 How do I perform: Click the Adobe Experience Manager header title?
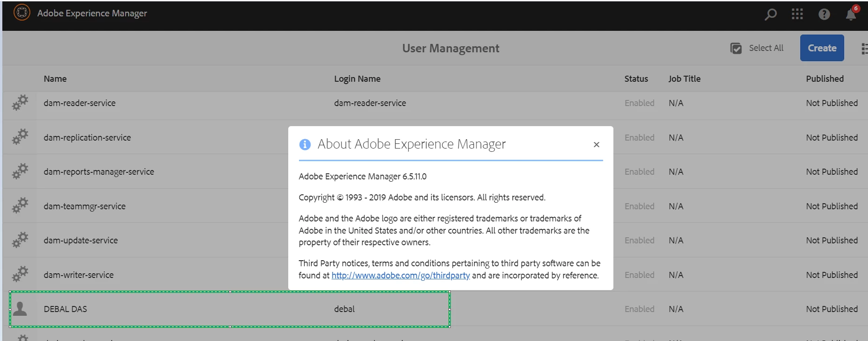[x=92, y=13]
